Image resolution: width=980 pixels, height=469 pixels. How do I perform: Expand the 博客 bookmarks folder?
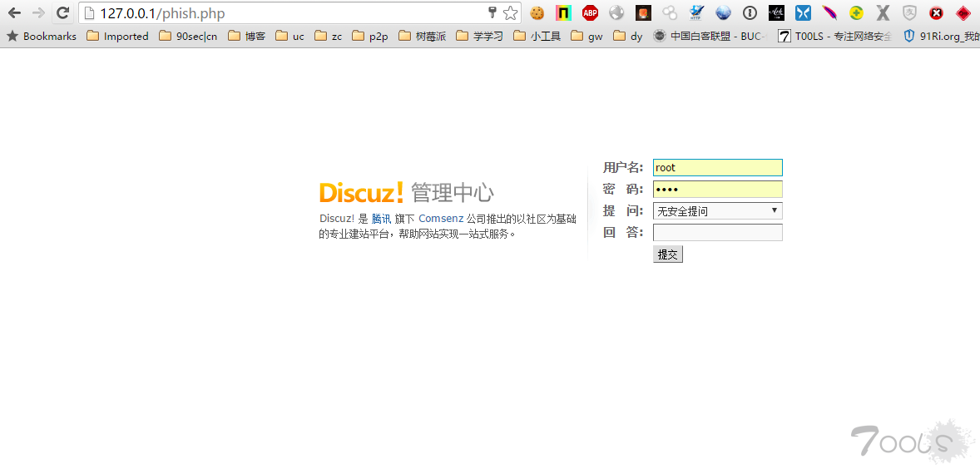click(x=246, y=37)
